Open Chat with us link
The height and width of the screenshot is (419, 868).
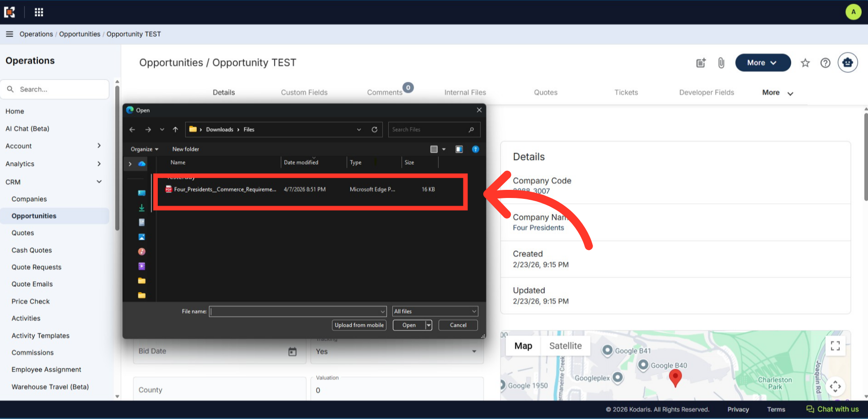pos(832,409)
